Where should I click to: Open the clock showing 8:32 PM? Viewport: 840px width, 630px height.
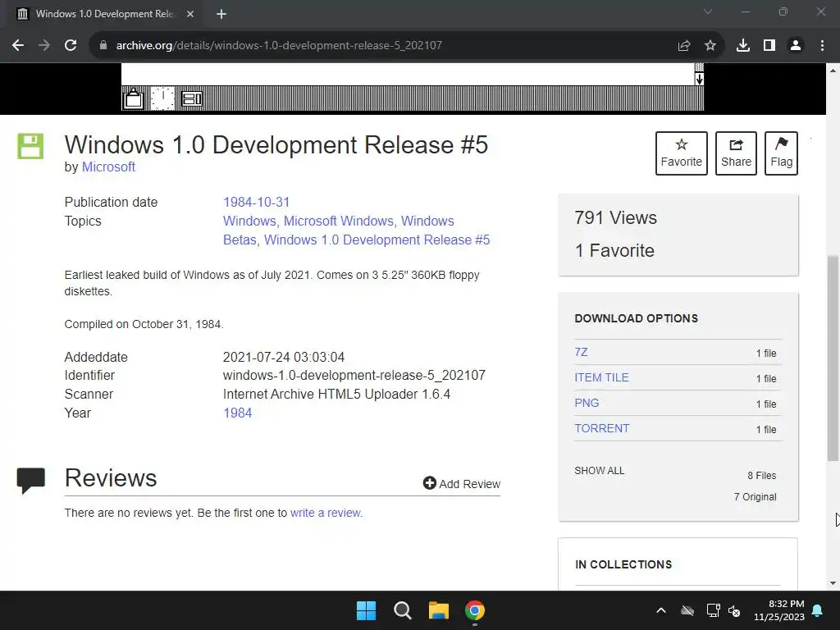coord(779,610)
